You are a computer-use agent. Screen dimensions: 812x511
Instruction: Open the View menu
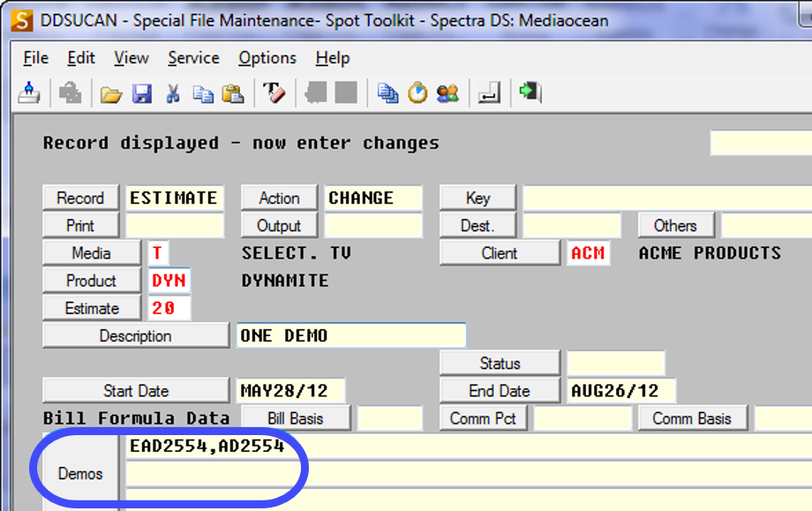coord(132,58)
